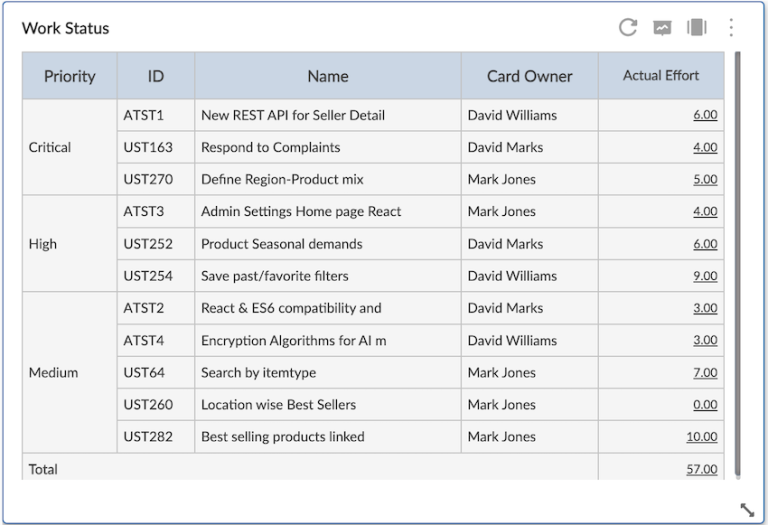
Task: Open effort value 0.00 for UST260
Action: (705, 405)
